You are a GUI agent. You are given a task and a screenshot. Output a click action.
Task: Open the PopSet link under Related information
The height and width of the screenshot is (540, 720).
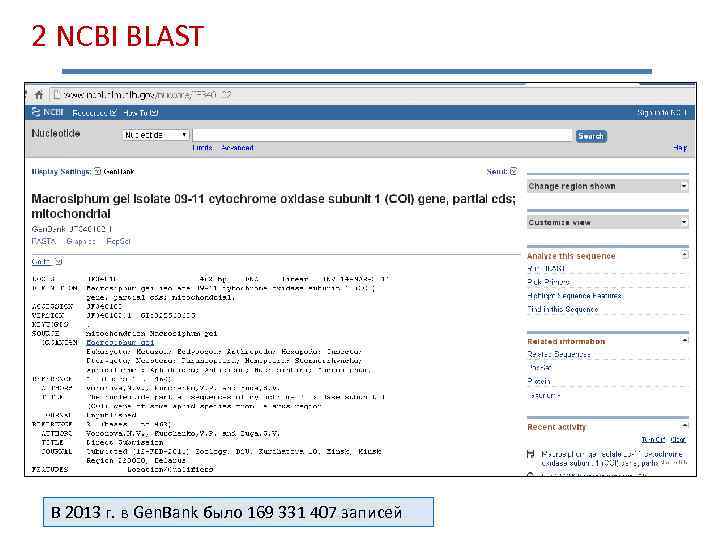tap(540, 368)
